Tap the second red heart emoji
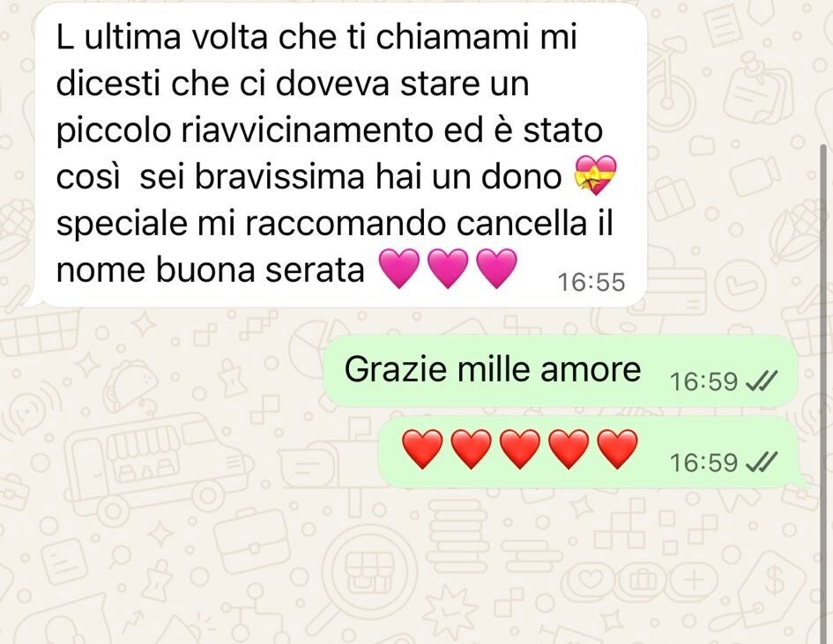 (472, 449)
